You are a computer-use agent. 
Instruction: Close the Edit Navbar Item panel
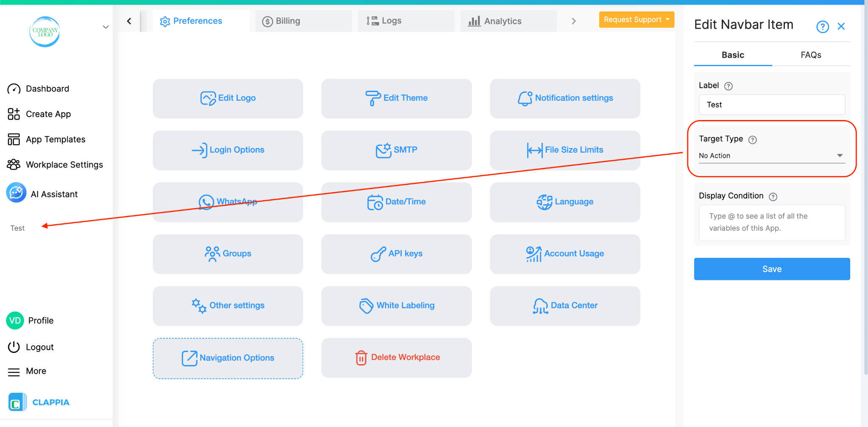[x=841, y=26]
